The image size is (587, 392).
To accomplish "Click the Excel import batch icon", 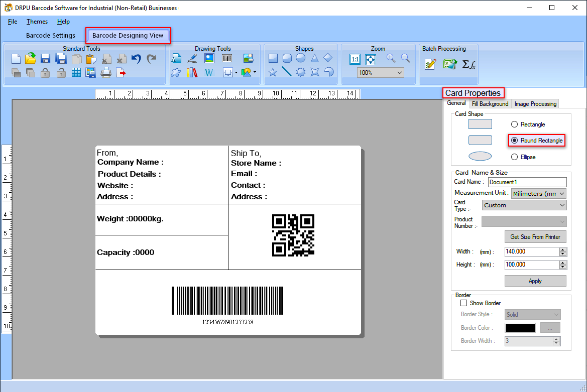I will (450, 64).
